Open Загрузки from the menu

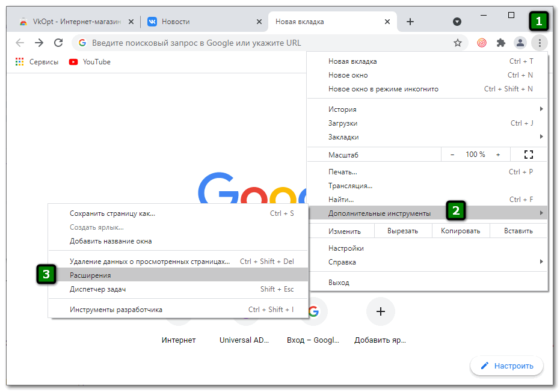coord(427,123)
